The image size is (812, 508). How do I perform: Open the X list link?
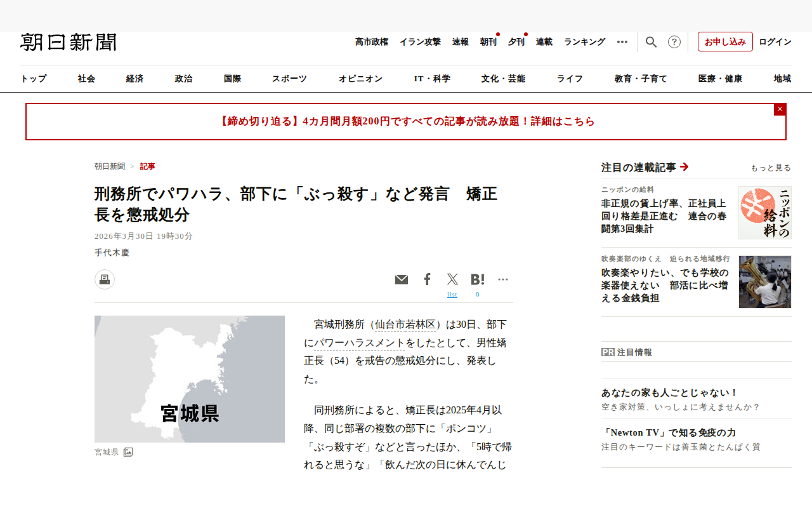452,295
